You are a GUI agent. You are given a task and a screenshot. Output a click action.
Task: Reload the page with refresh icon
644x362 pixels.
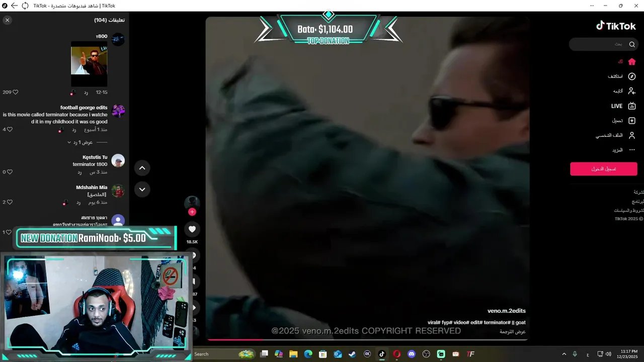click(25, 6)
